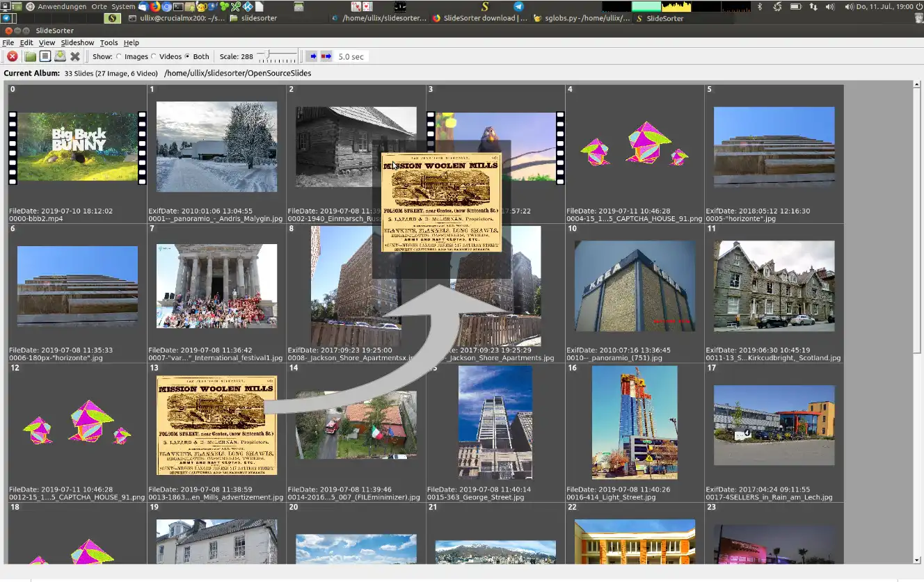Open the Slideshow menu
The image size is (924, 582).
(77, 42)
